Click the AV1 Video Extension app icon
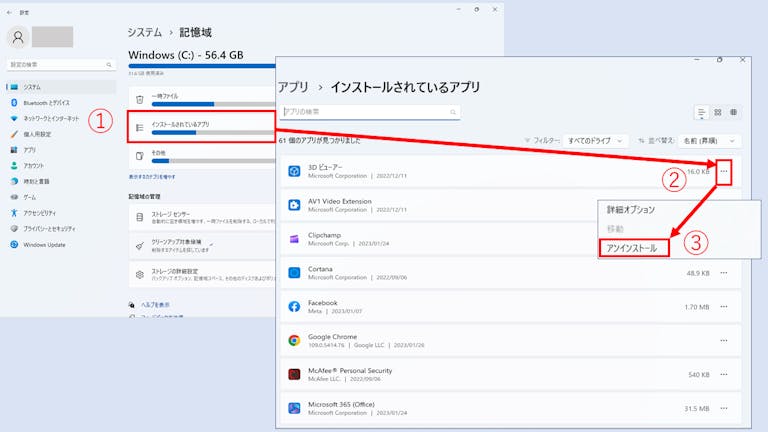768x432 pixels. pyautogui.click(x=294, y=205)
